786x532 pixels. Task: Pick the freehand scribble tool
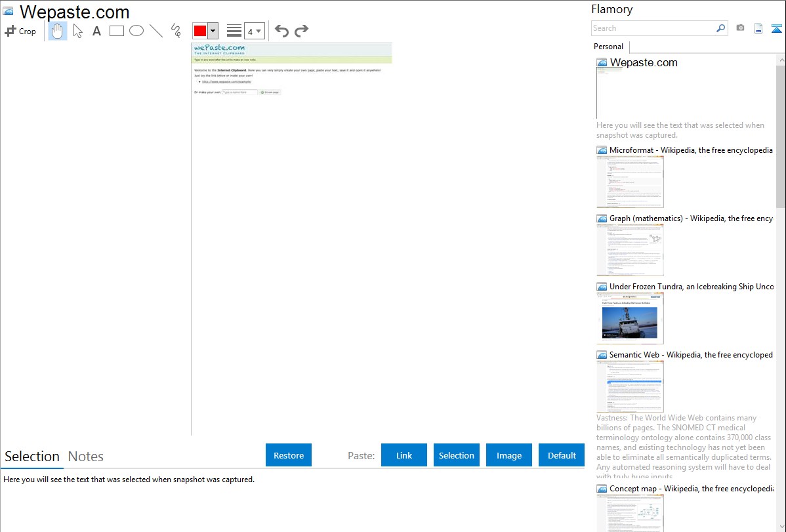(x=176, y=31)
